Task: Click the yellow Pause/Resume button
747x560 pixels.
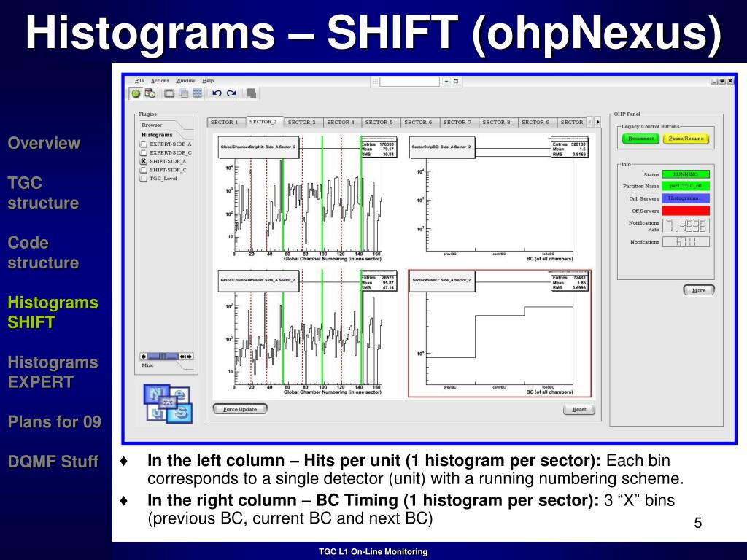Action: [x=686, y=139]
